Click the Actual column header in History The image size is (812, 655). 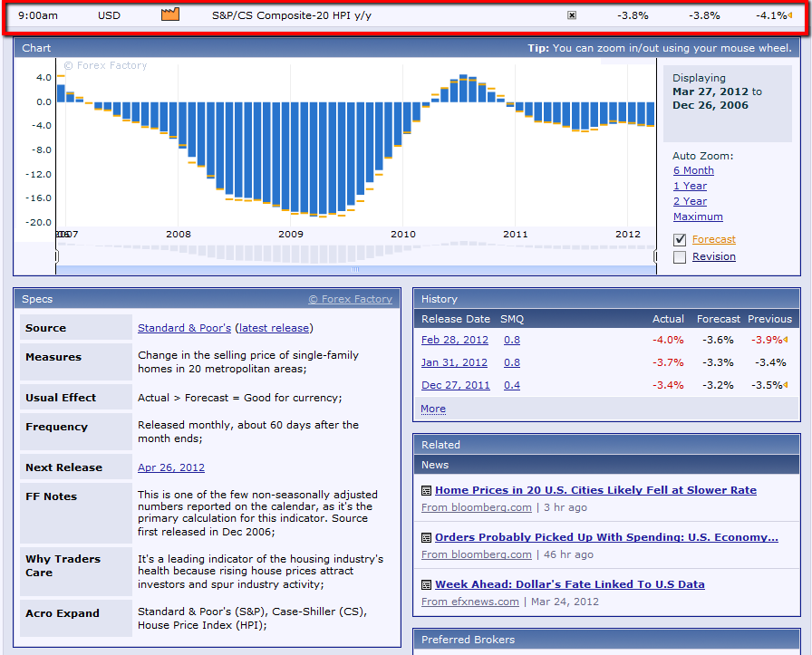tap(668, 319)
